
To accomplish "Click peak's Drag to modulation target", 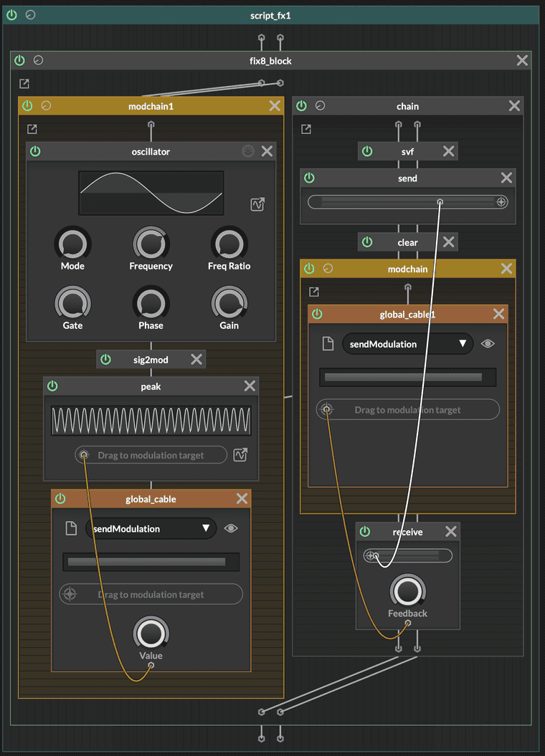I will pos(151,455).
